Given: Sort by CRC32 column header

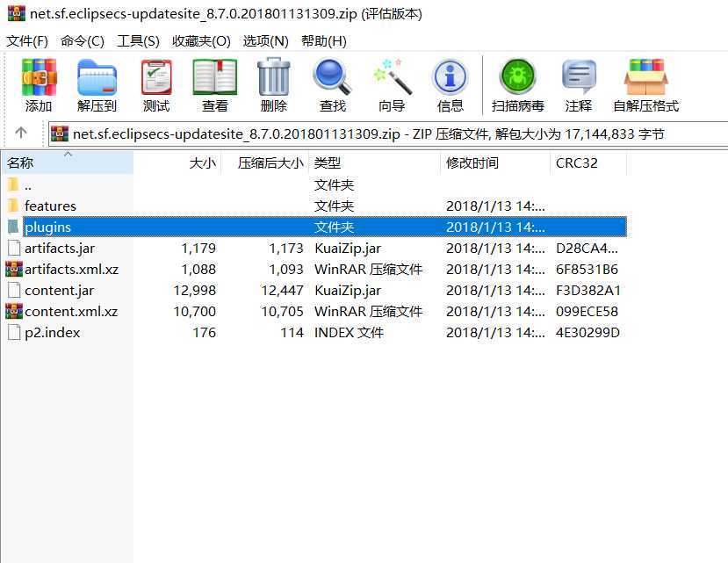Looking at the screenshot, I should 588,163.
